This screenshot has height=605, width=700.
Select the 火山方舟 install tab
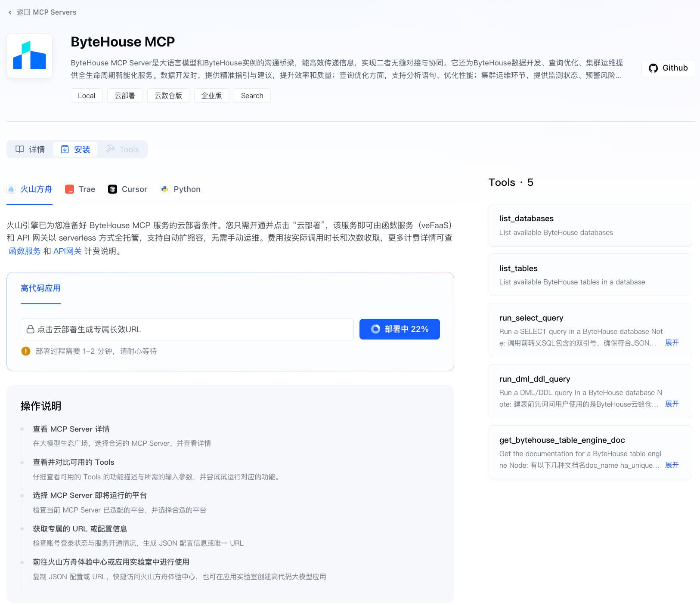[x=29, y=189]
